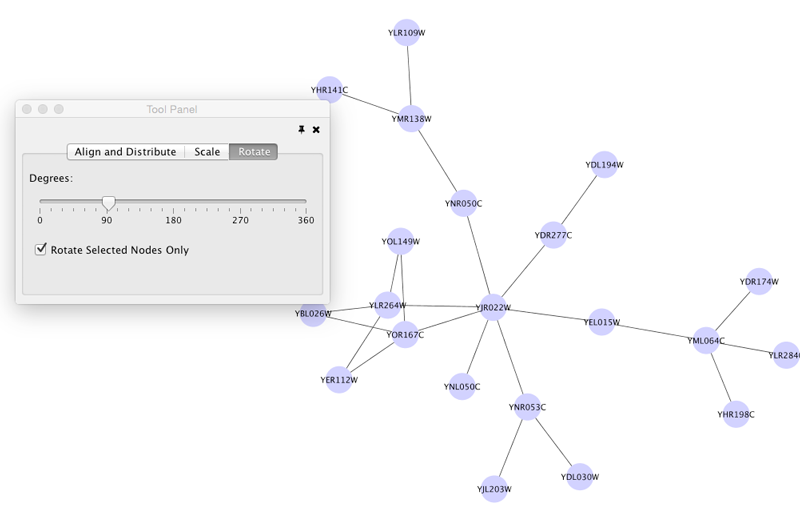Select the YML064C node
This screenshot has width=800, height=517.
[x=705, y=341]
